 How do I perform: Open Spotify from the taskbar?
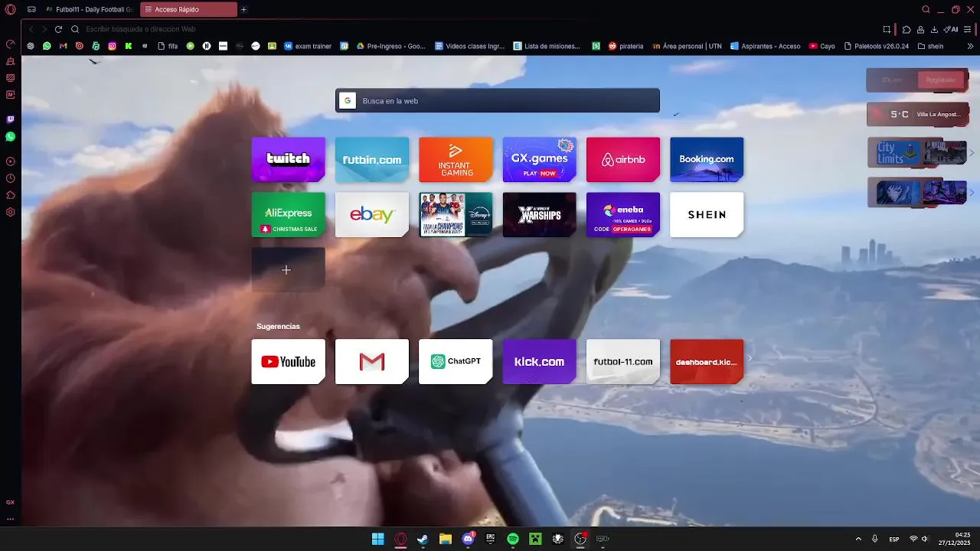coord(513,539)
